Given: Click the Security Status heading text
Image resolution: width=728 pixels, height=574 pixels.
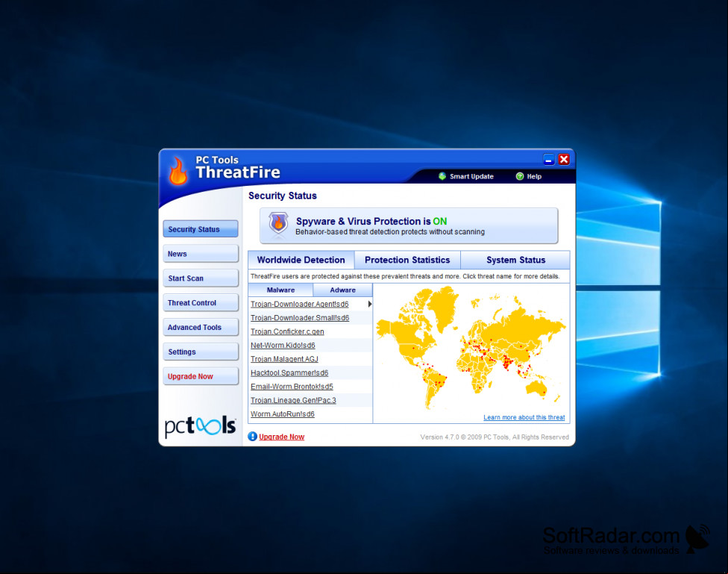Looking at the screenshot, I should click(x=282, y=196).
